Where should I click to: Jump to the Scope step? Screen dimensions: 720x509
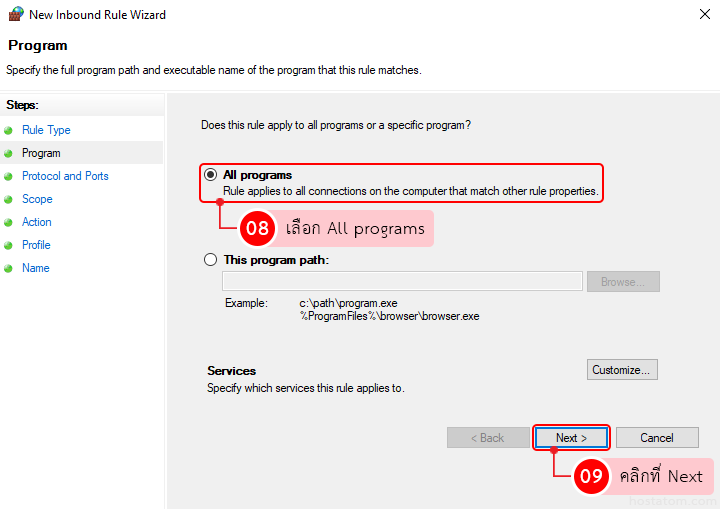(37, 199)
